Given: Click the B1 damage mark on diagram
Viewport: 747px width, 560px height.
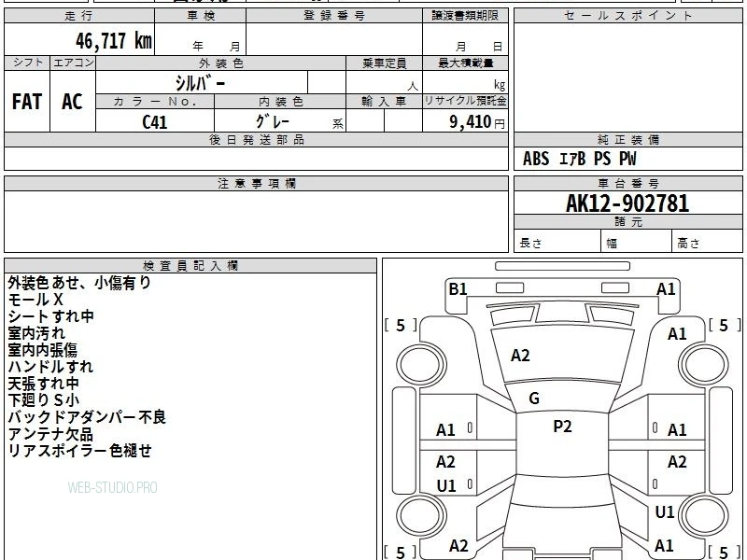Looking at the screenshot, I should (458, 289).
